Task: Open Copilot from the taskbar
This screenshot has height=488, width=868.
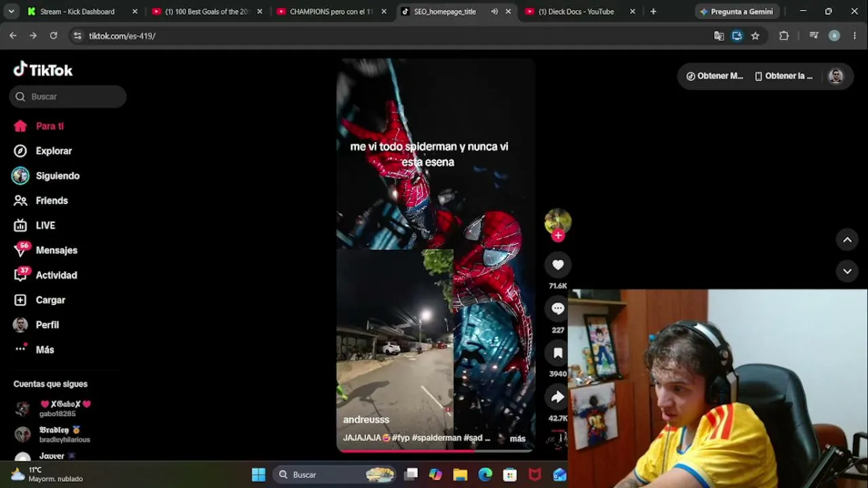Action: click(x=435, y=474)
